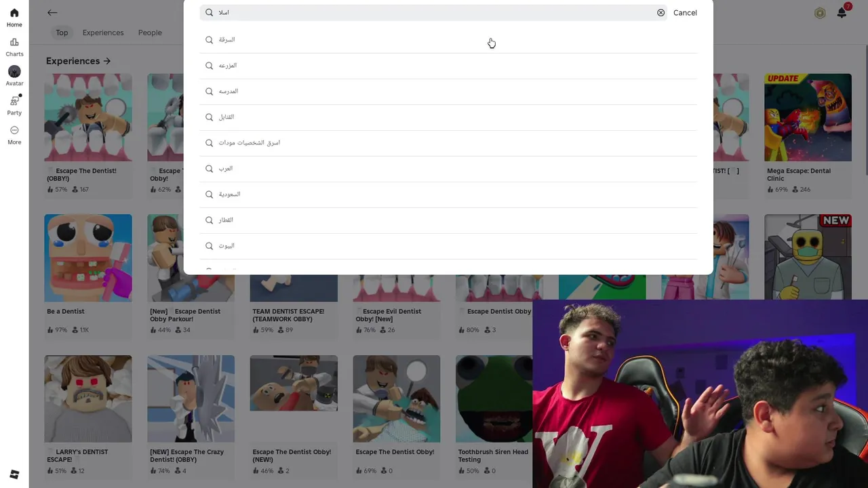Click the magnifier icon beside المدرسه suggestion
Screen dimensions: 868x488
(209, 91)
